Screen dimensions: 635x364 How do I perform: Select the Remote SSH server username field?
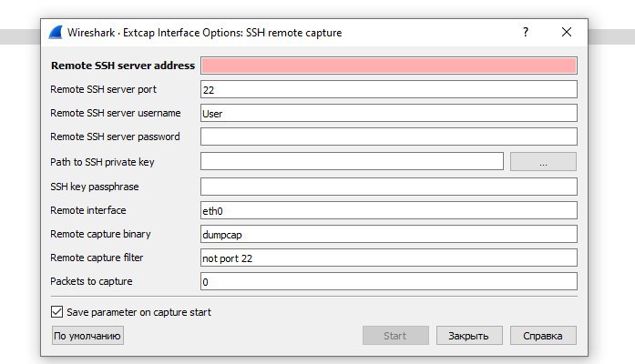coord(389,113)
